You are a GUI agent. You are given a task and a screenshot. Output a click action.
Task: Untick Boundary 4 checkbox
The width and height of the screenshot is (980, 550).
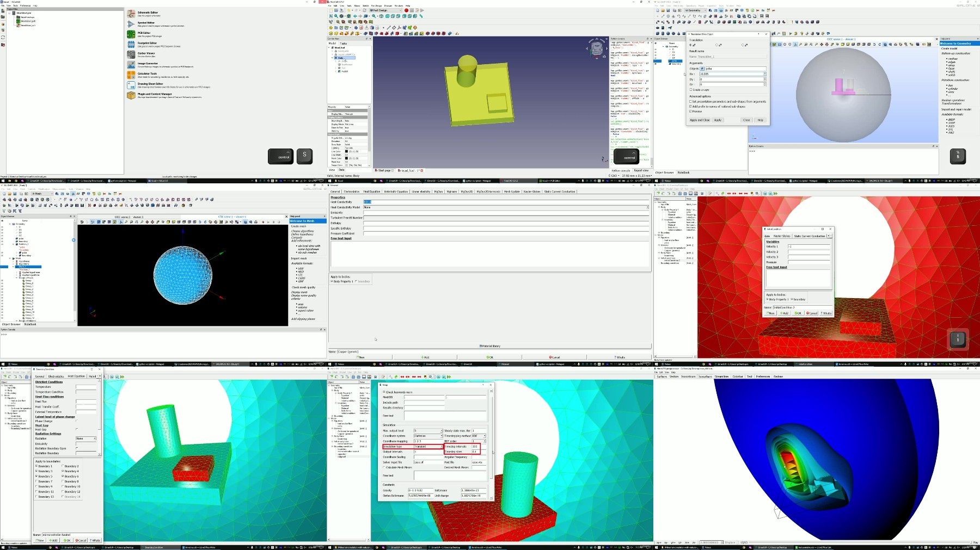tap(63, 471)
